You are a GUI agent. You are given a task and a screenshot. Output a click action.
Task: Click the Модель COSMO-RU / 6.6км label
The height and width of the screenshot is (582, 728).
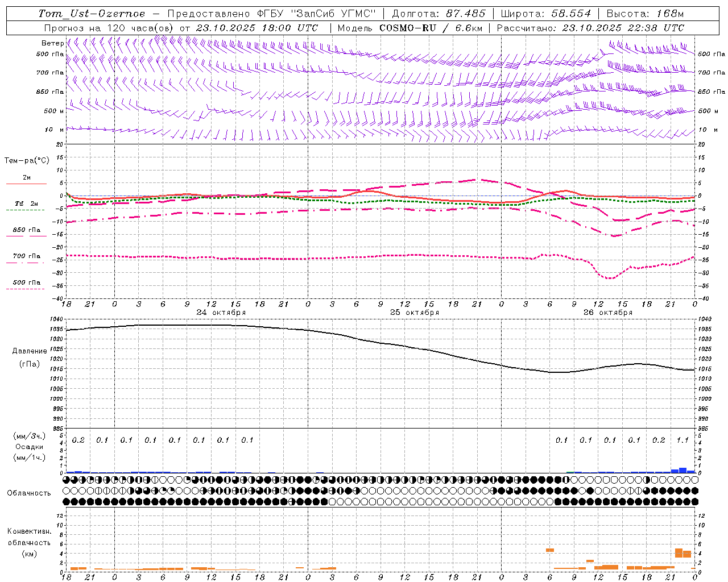click(410, 28)
